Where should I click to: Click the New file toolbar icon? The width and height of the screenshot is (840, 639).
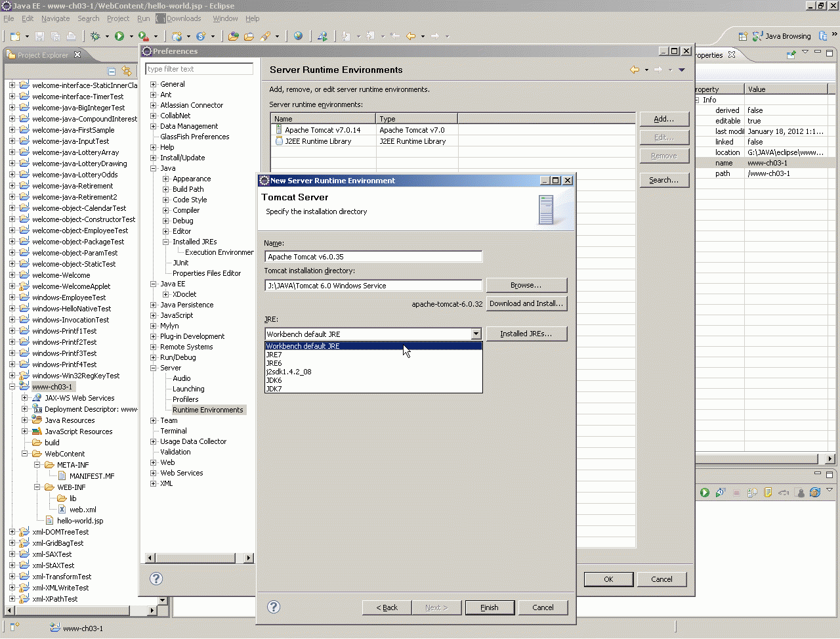click(14, 36)
